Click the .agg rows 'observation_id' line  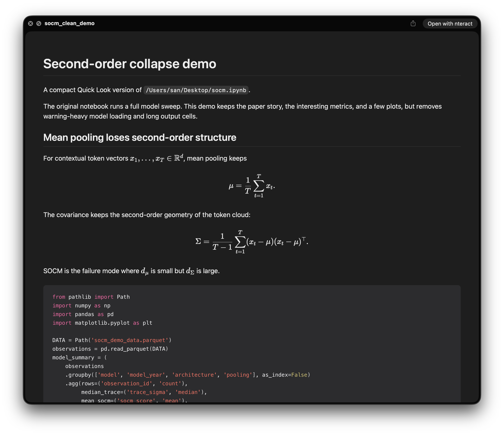click(126, 383)
